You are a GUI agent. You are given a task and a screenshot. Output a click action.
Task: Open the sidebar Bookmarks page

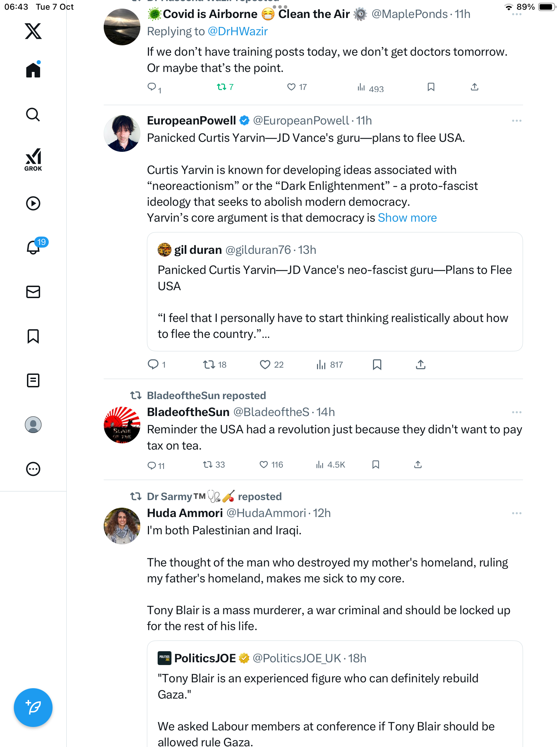click(33, 336)
